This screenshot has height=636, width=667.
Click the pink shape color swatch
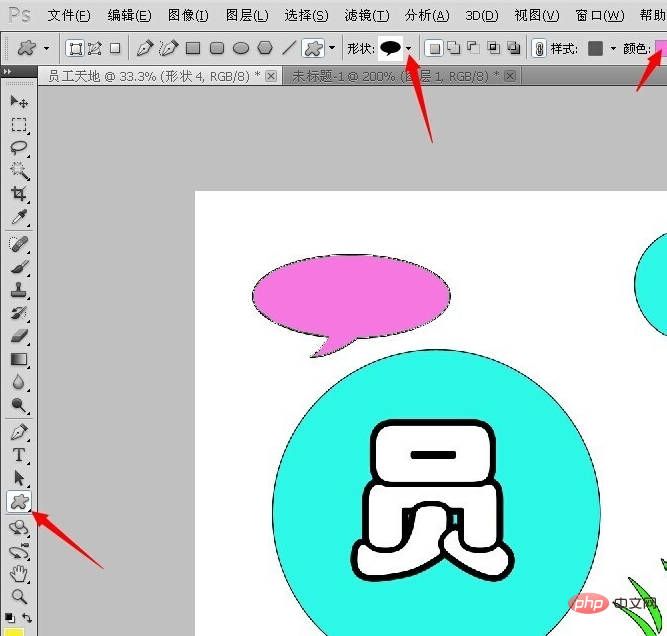661,48
